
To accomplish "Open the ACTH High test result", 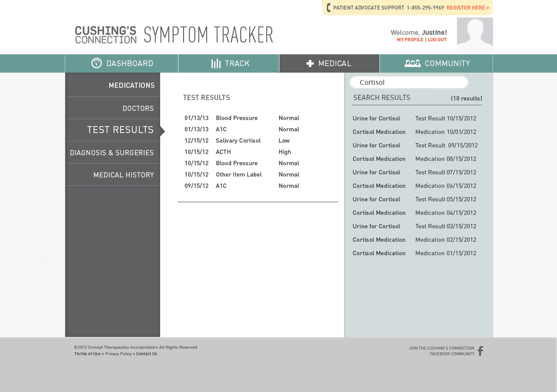I will point(242,152).
